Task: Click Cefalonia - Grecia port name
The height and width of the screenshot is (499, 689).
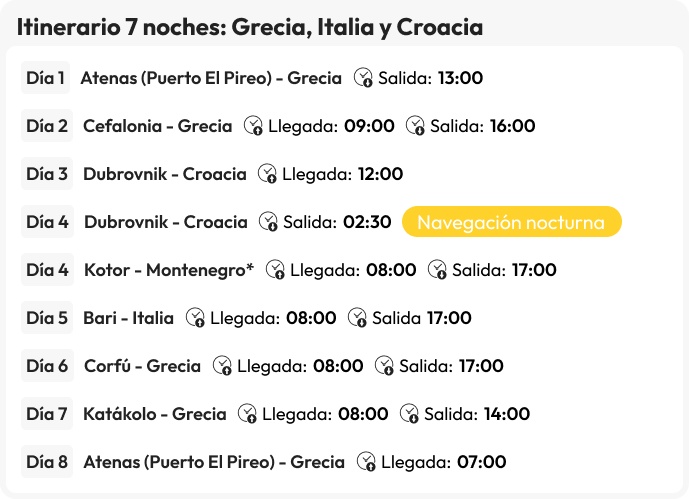Action: 157,126
